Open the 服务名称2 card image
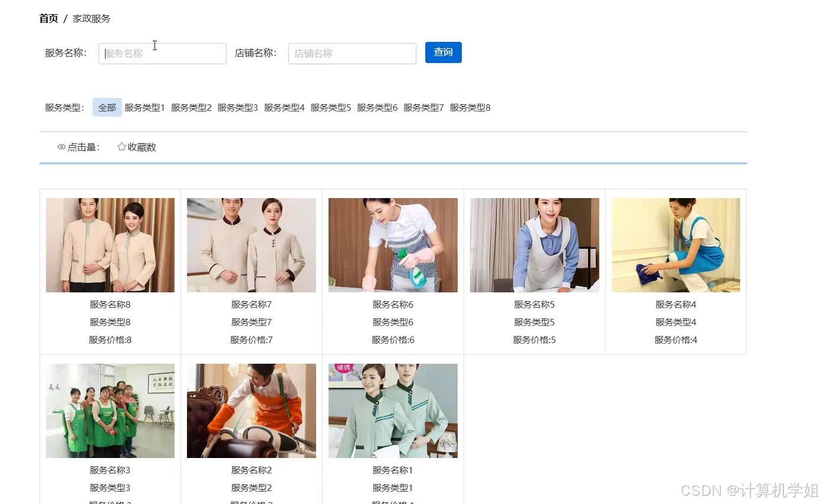Viewport: 821px width, 504px height. tap(251, 411)
